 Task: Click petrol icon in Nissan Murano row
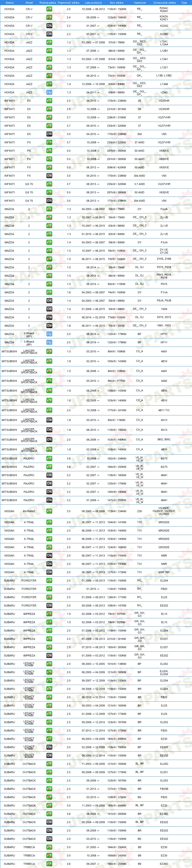click(x=49, y=511)
